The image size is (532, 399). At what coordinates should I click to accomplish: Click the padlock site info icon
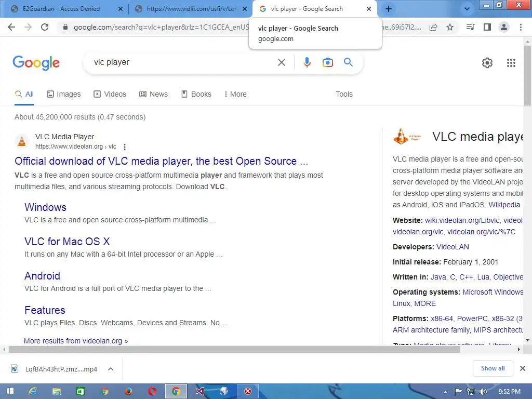pos(65,27)
